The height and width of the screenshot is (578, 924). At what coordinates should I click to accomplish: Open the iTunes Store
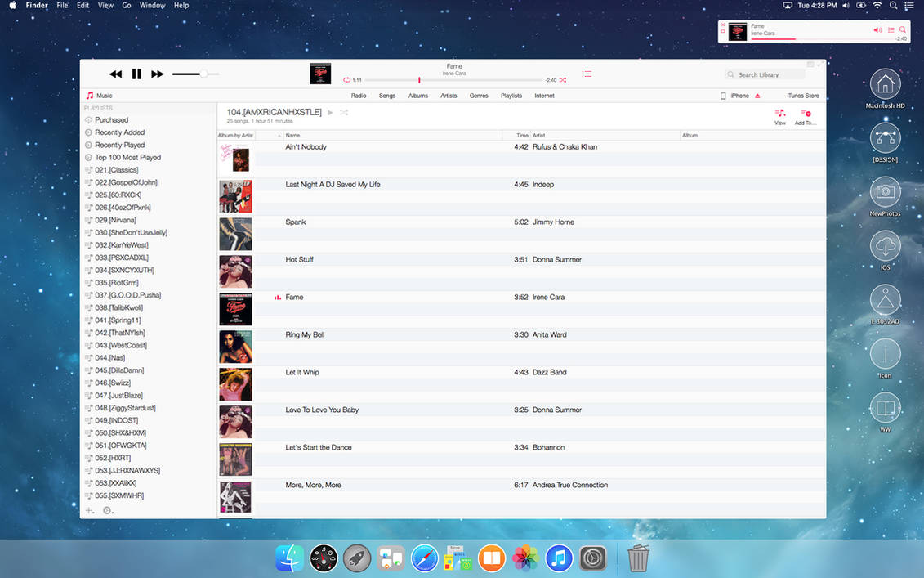point(802,96)
